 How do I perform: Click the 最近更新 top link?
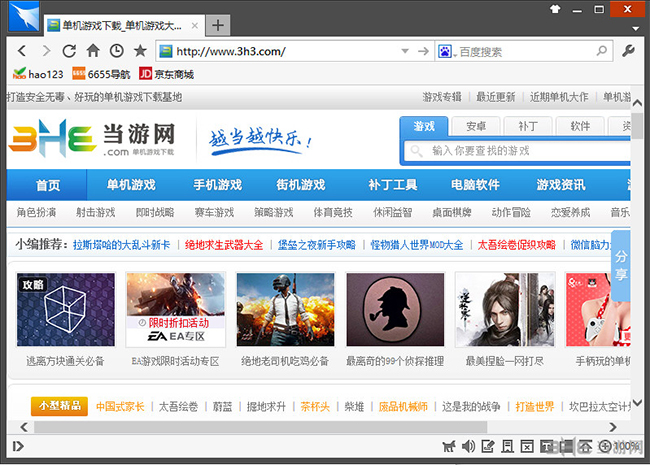pyautogui.click(x=495, y=97)
